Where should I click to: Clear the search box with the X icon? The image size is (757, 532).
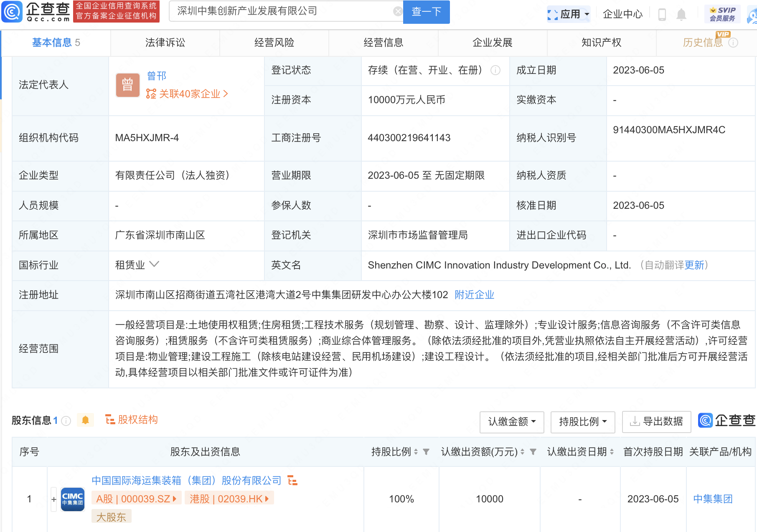398,11
